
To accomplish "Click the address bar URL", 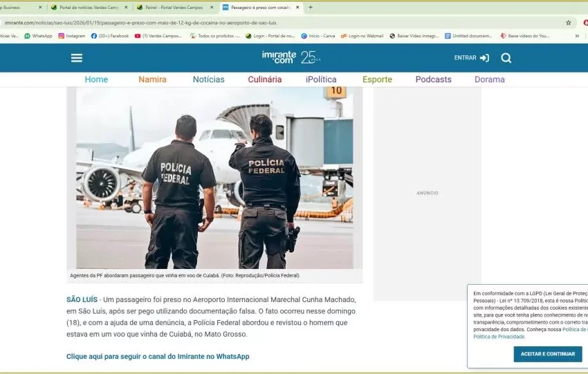I will (140, 23).
